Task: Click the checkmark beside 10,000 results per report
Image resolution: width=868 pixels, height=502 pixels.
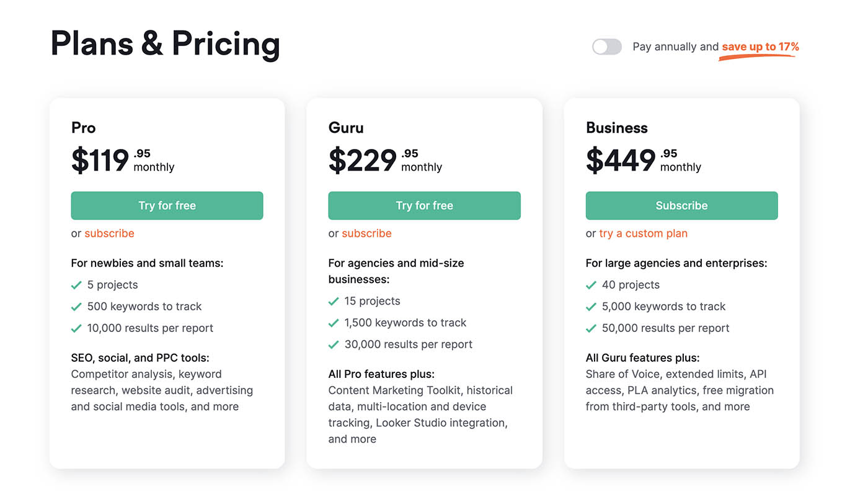Action: [76, 328]
